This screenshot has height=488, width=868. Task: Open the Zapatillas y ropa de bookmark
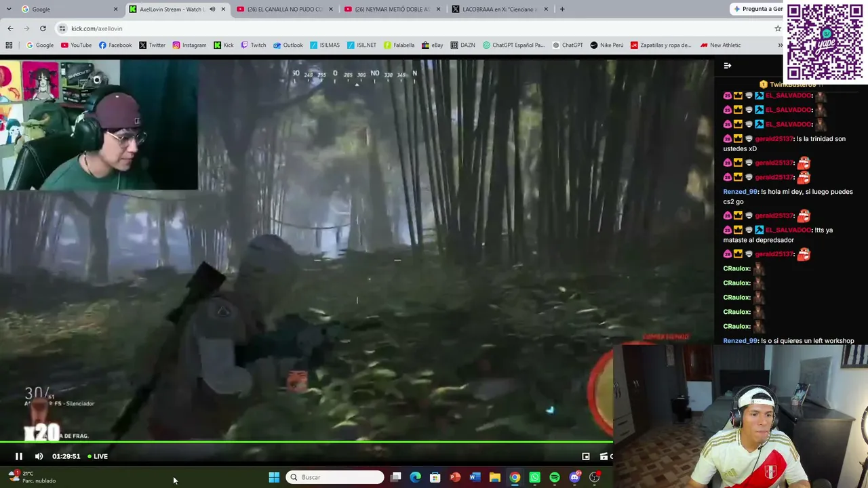[661, 45]
